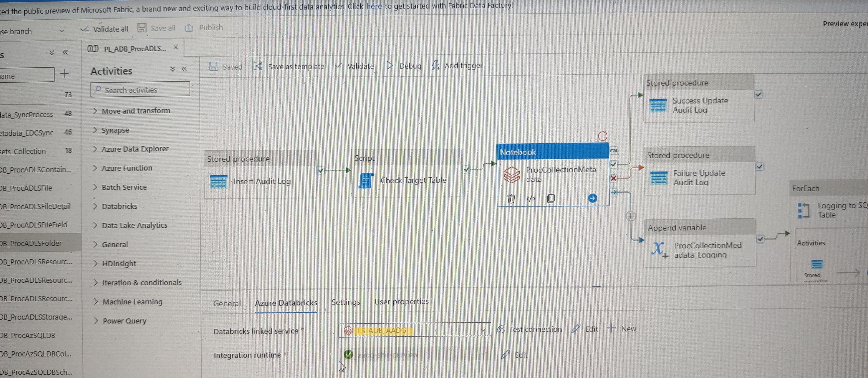This screenshot has height=378, width=868.
Task: Click the Insert Audit Log stored procedure icon
Action: pyautogui.click(x=218, y=182)
